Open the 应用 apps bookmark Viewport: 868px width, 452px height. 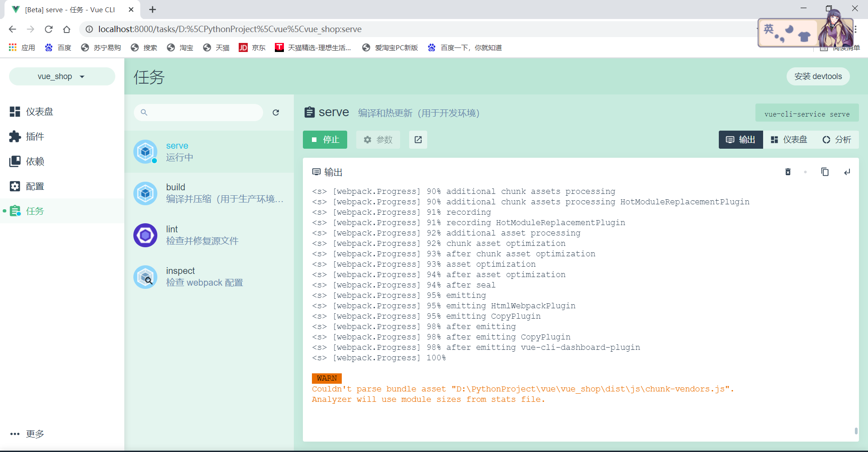click(22, 47)
